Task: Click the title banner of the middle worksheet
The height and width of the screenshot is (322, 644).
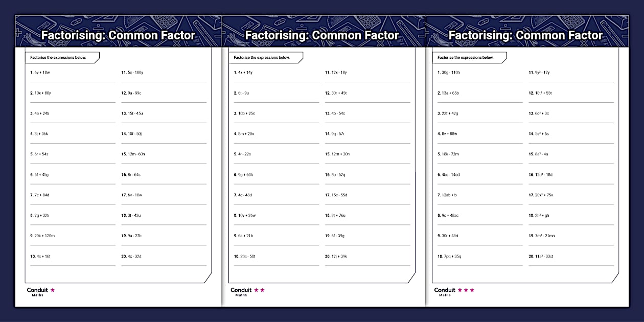Action: tap(322, 35)
